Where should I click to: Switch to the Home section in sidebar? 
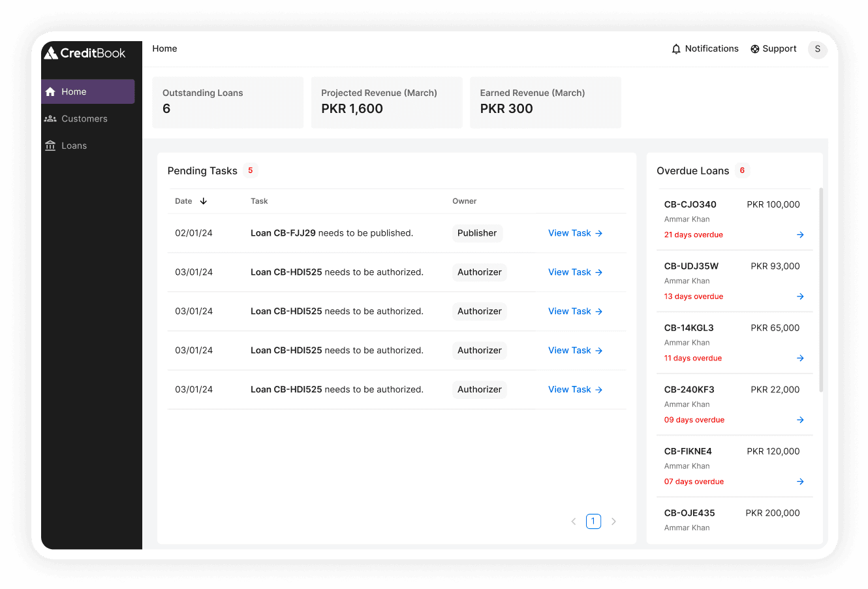point(74,92)
